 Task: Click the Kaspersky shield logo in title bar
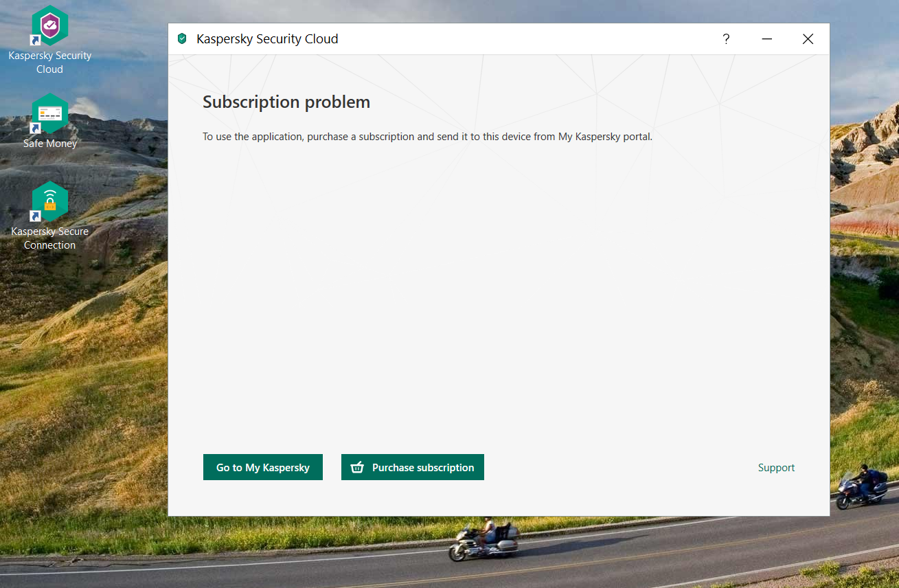(x=182, y=39)
